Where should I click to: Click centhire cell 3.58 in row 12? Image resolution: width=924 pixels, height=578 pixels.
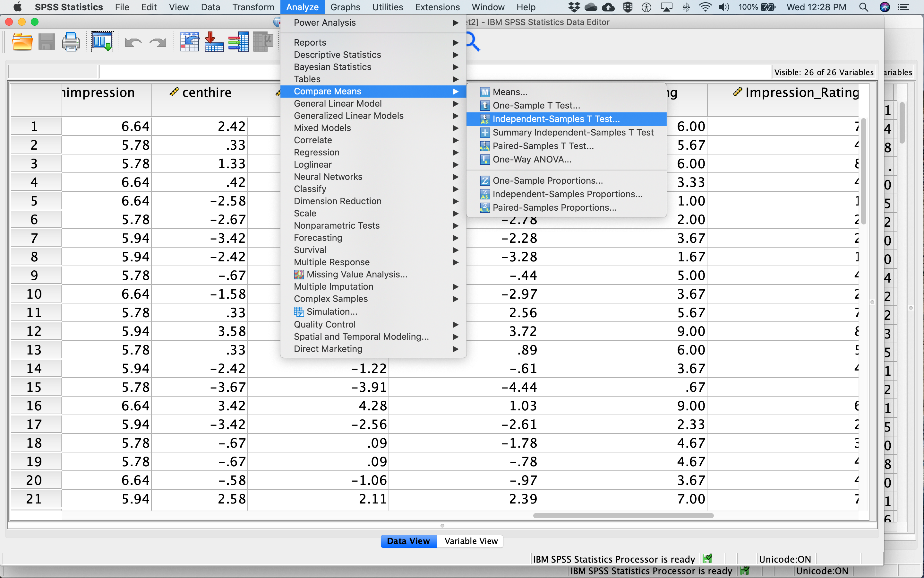pyautogui.click(x=200, y=331)
